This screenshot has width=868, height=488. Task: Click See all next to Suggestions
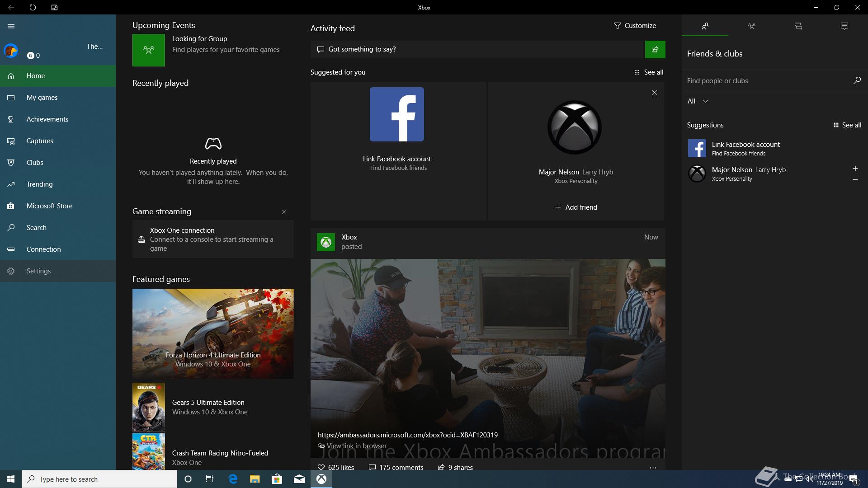(847, 125)
